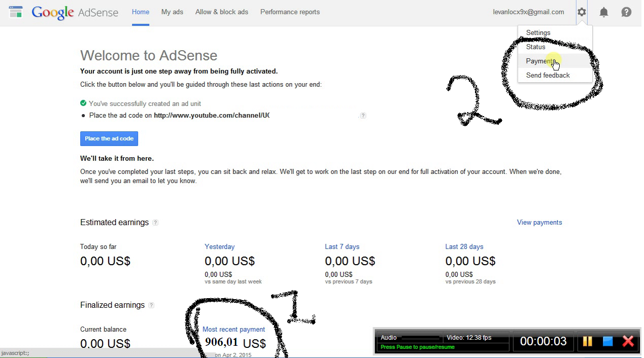
Task: Open the My ads tab
Action: (x=172, y=12)
